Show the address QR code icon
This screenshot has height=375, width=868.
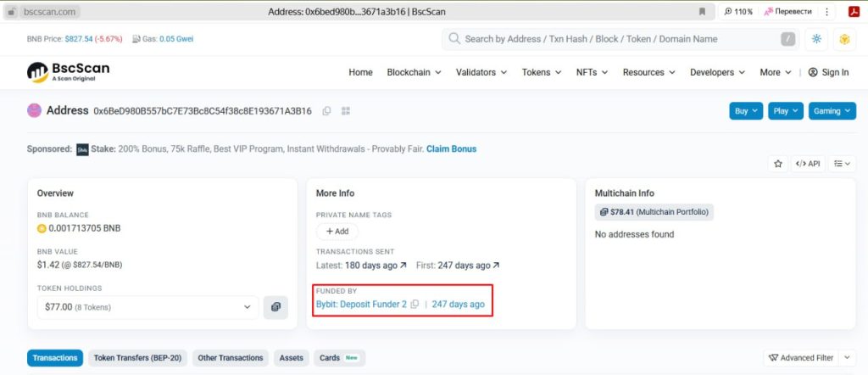pos(346,111)
